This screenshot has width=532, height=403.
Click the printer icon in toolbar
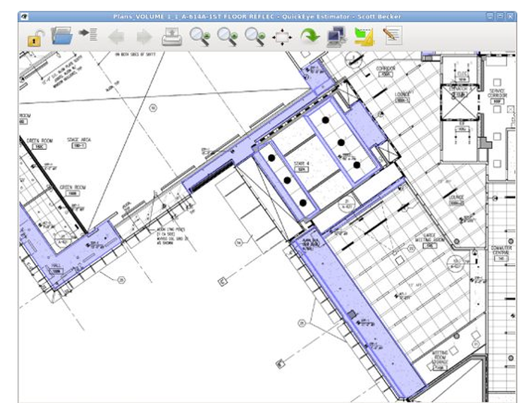click(x=172, y=37)
